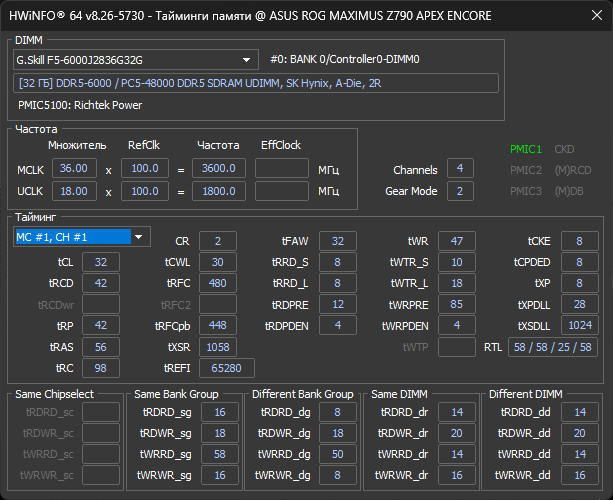Screen dimensions: 613x500
Task: Click the tRDWR_dd value 20
Action: pyautogui.click(x=580, y=433)
